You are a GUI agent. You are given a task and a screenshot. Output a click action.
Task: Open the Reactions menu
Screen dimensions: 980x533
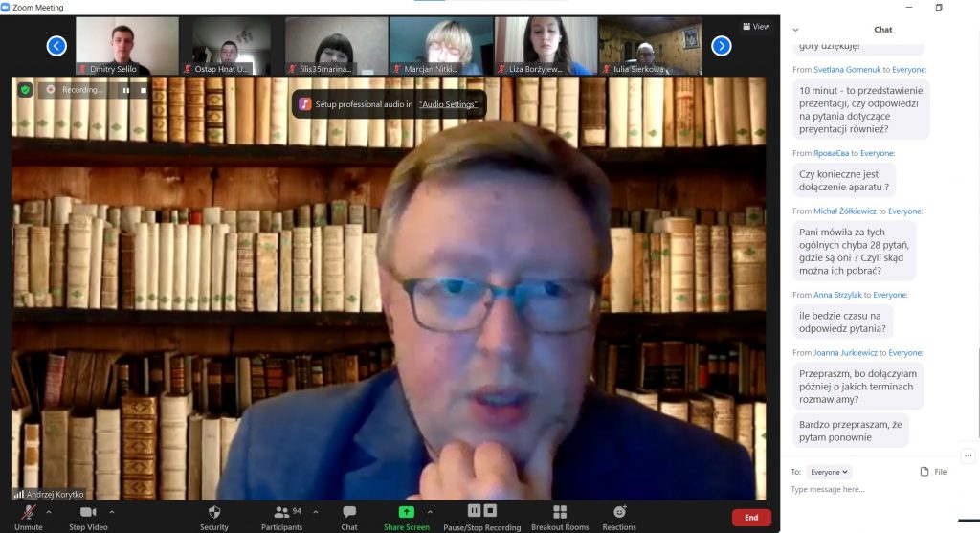pyautogui.click(x=619, y=515)
